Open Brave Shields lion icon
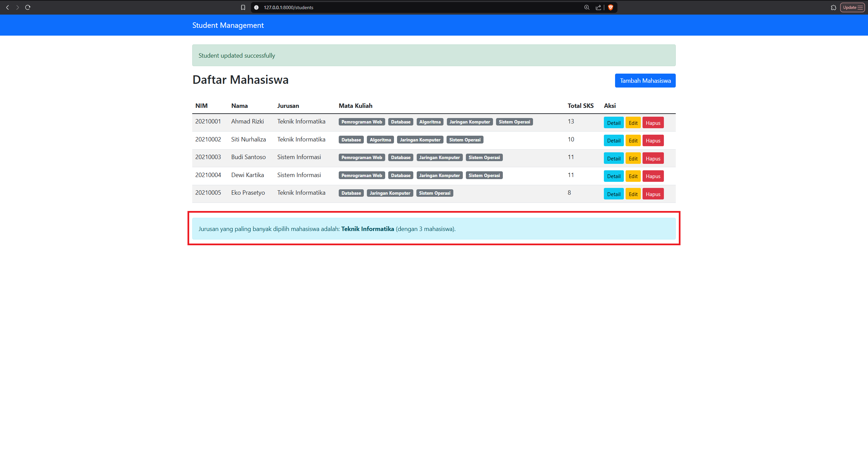The height and width of the screenshot is (462, 868). tap(611, 7)
